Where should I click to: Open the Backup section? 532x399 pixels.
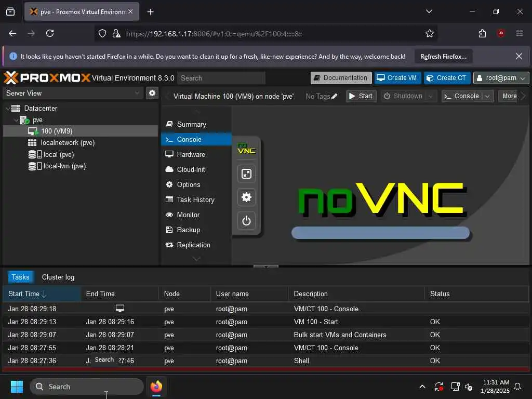(196, 230)
